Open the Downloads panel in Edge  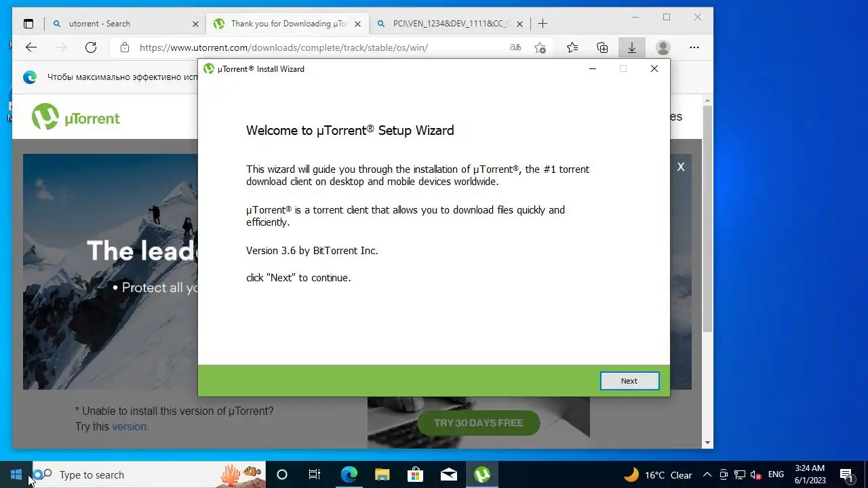[632, 47]
